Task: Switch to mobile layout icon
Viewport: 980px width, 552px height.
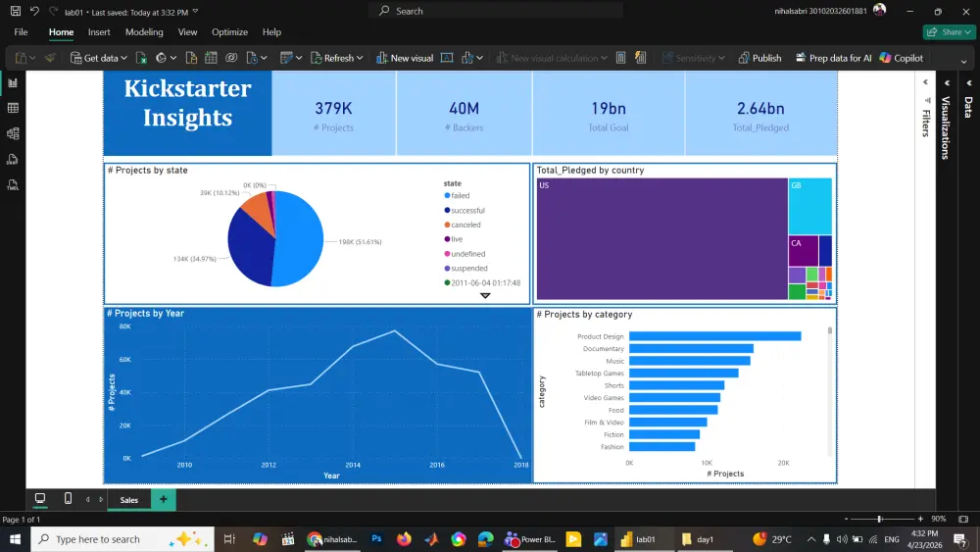Action: tap(69, 499)
